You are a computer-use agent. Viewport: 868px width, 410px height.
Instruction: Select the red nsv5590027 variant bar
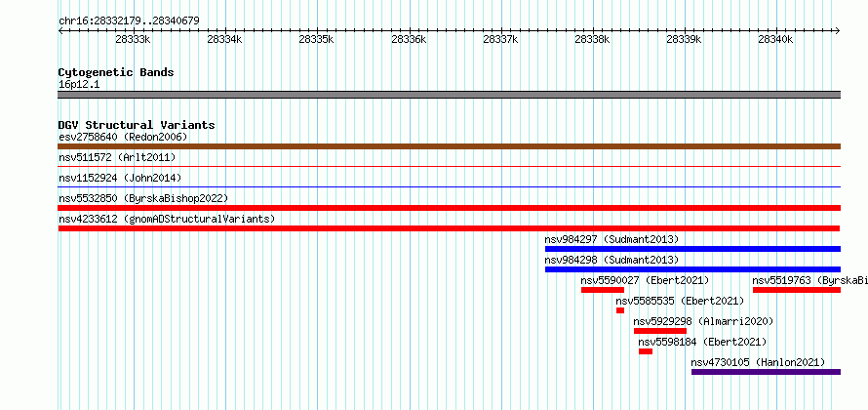click(x=603, y=290)
